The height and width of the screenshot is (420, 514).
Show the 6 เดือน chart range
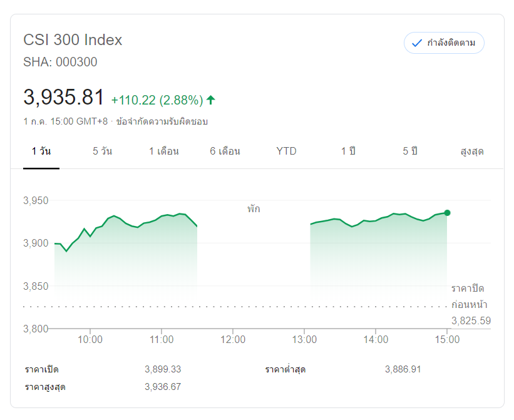225,151
